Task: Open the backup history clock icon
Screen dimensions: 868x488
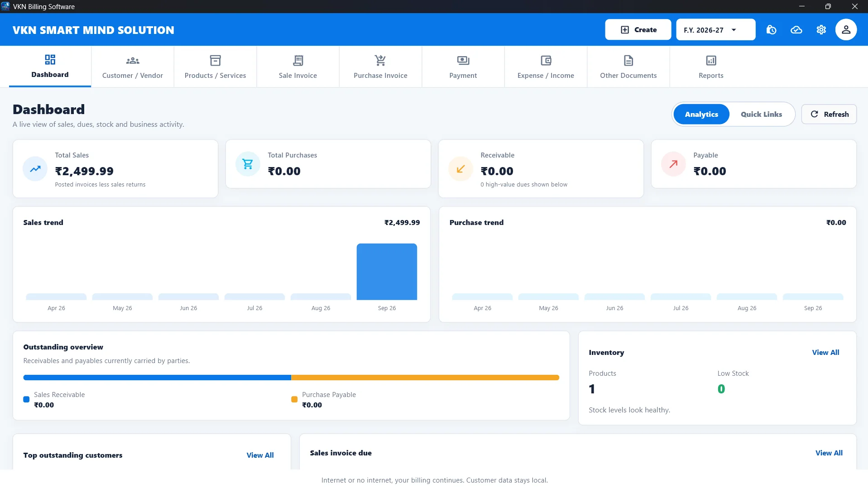Action: [x=772, y=30]
